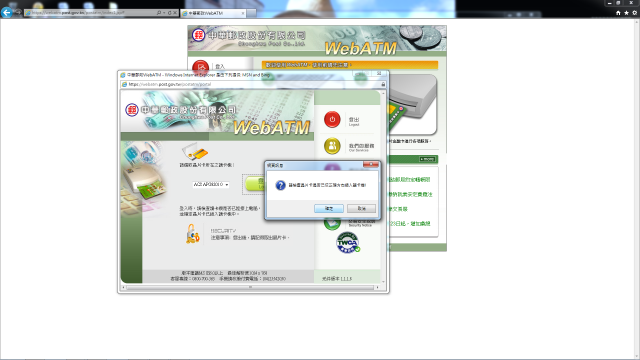Click the popup horizontal scrollbar left arrow
The width and height of the screenshot is (640, 360).
point(124,287)
